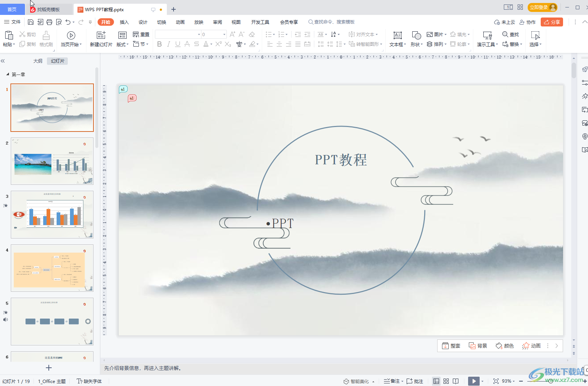Collapse the 第一章 section triangle
Screen dimensions: 588x386
pyautogui.click(x=7, y=74)
